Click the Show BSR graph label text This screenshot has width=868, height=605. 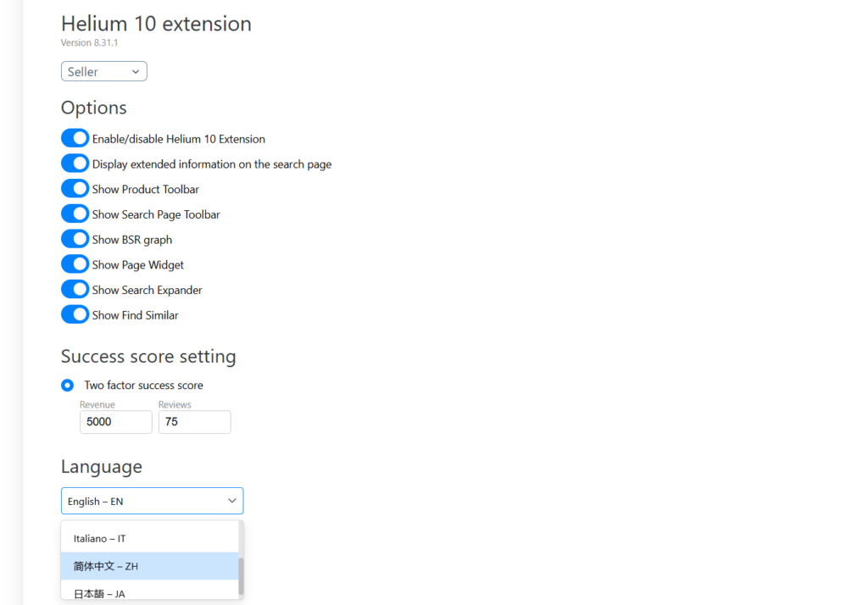click(x=131, y=240)
